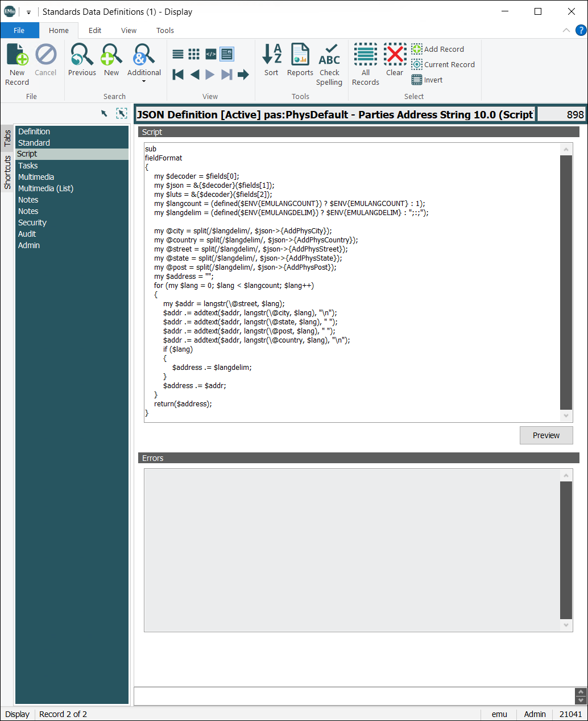Click the Script editor vertical scrollbar
This screenshot has height=721, width=588.
tap(566, 282)
